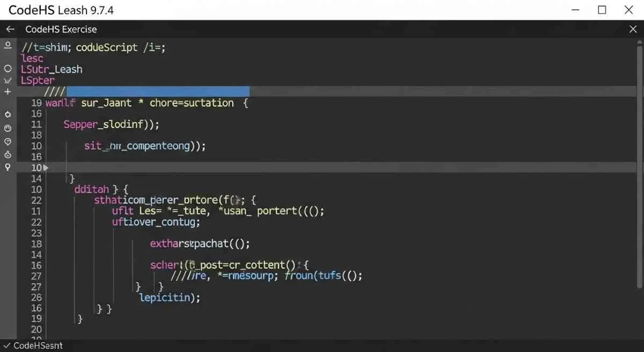Click the pin-shaped bottom sidebar icon

point(8,167)
